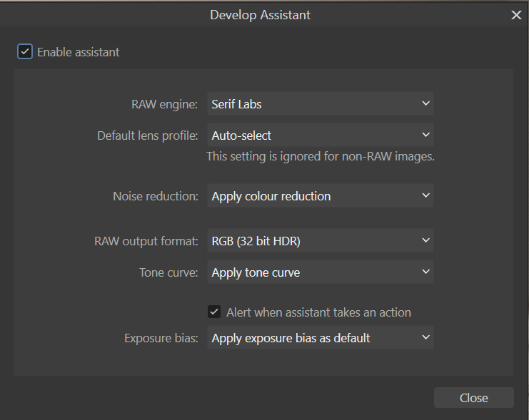Viewport: 529px width, 420px height.
Task: Open the RAW output format dropdown
Action: point(320,240)
